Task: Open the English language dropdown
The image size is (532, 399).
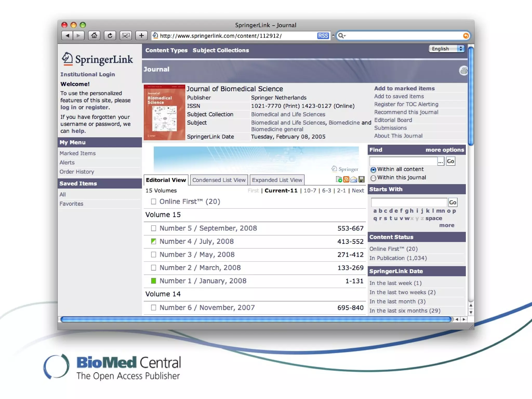Action: click(x=446, y=49)
